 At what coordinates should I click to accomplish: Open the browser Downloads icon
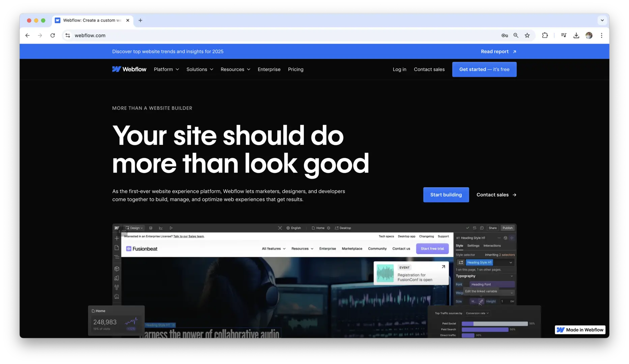pos(576,35)
